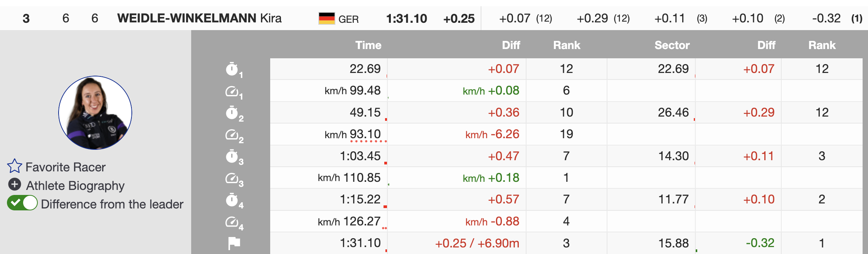Click the stopwatch icon for intermediate 1

click(232, 69)
